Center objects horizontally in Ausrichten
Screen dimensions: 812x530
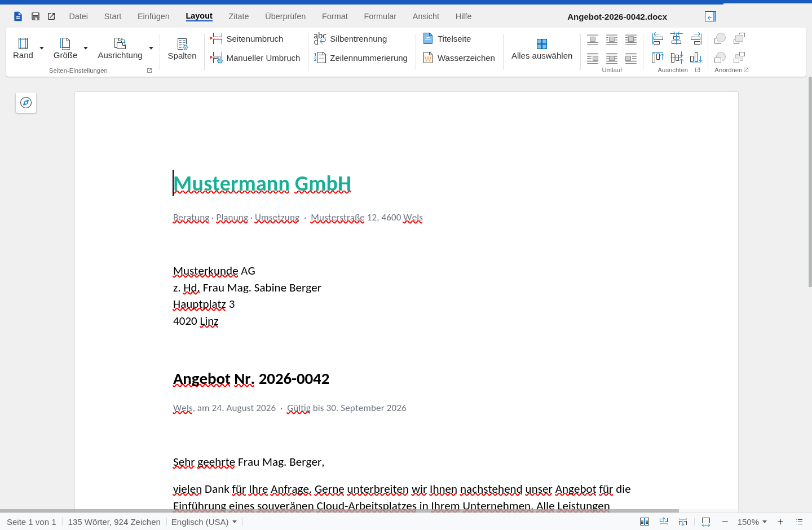pos(677,38)
